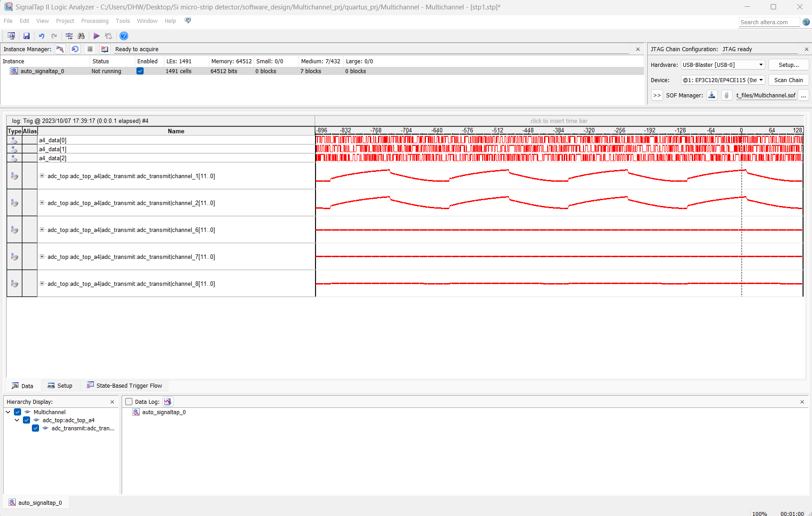Click the Search altera.com field
The height and width of the screenshot is (516, 812).
click(x=769, y=22)
